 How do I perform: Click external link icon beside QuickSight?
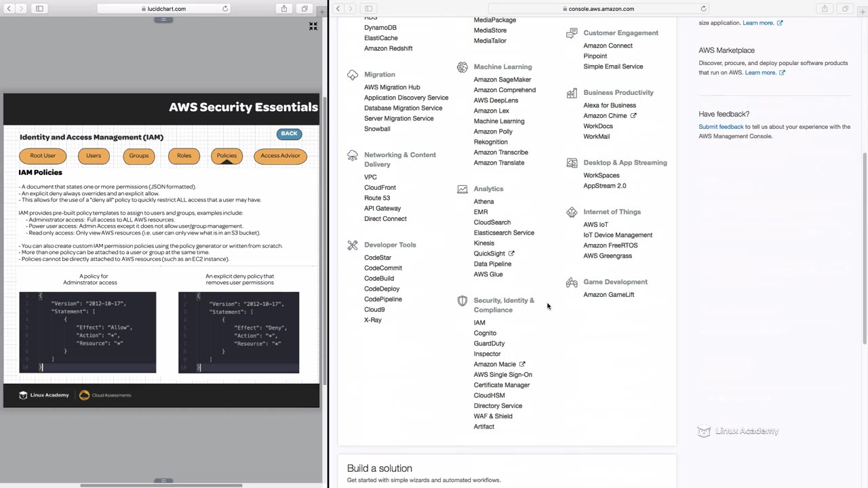(x=511, y=253)
